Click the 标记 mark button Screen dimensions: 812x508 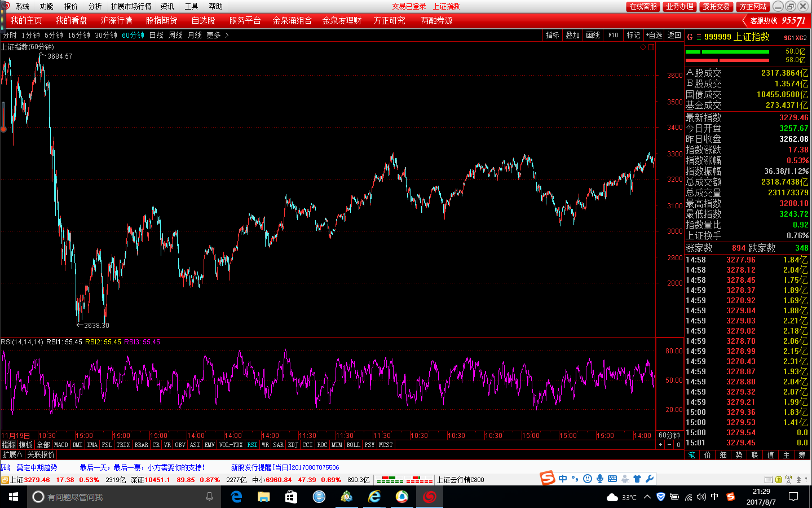(x=633, y=35)
